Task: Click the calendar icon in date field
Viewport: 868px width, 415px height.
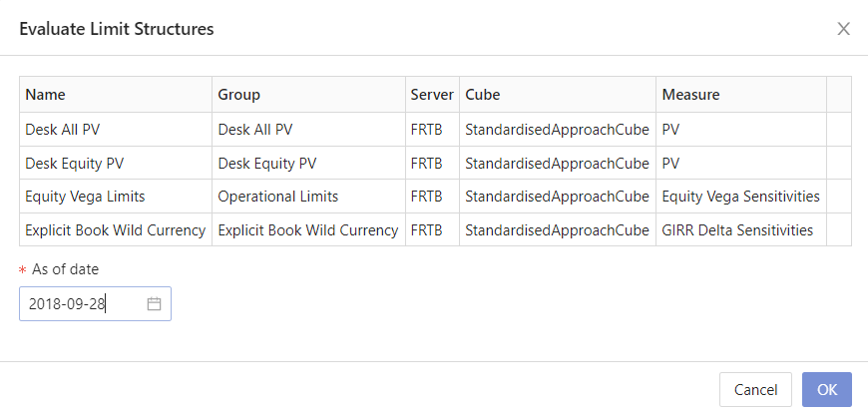Action: point(154,304)
